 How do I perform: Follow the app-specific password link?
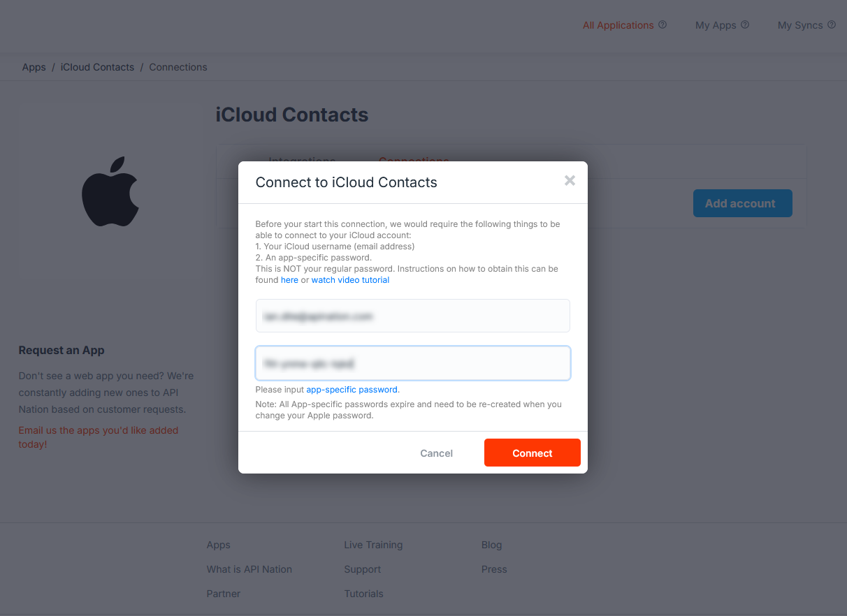(x=352, y=390)
